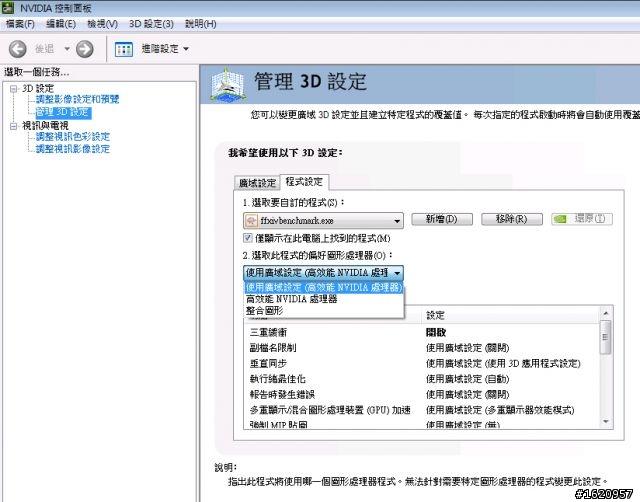Open the 3D 設定(3) menu

(x=151, y=24)
